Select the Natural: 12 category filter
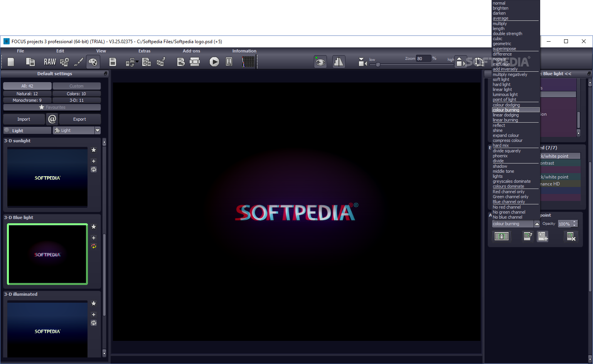Viewport: 593px width, 364px height. click(27, 94)
